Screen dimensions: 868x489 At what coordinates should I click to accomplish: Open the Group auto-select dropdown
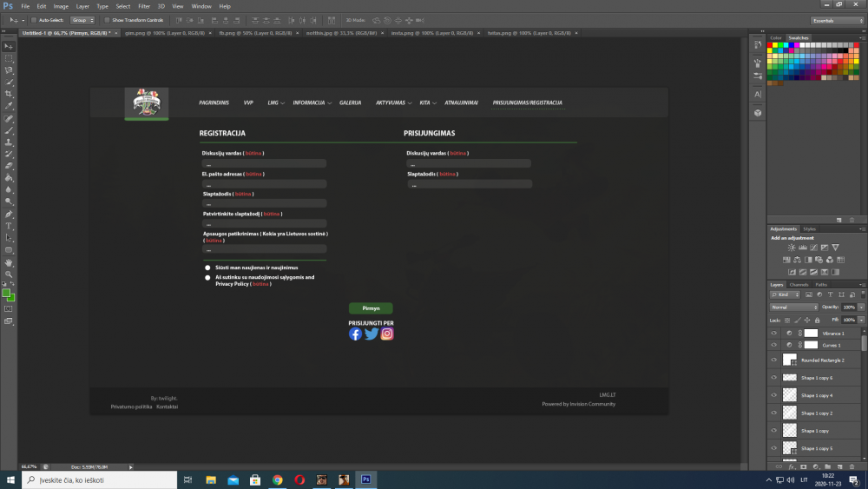point(82,19)
